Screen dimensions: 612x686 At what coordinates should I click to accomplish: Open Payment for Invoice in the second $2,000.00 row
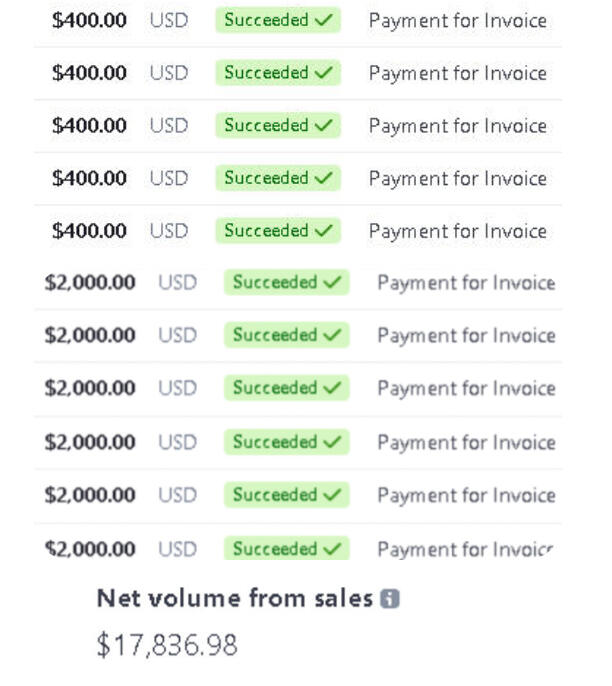tap(465, 336)
